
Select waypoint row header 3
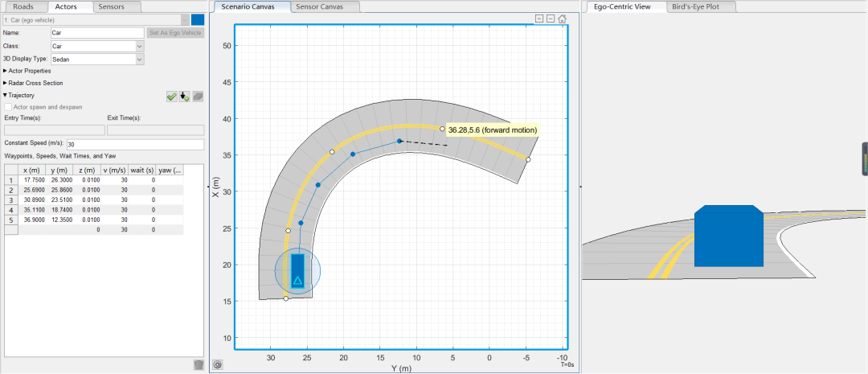[x=11, y=199]
